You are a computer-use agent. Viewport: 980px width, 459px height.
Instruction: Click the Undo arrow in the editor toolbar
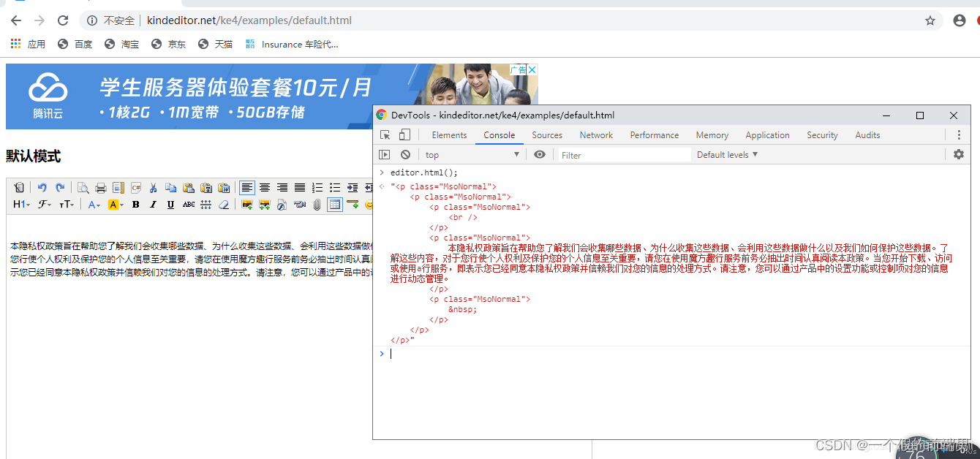[x=42, y=188]
